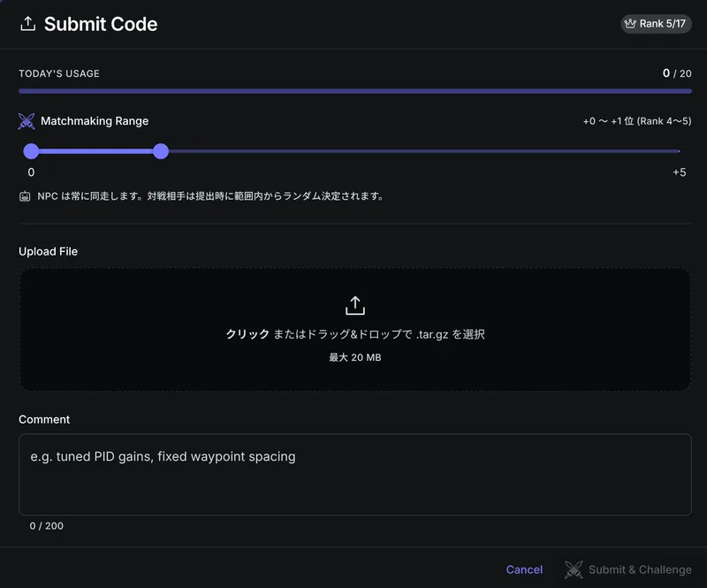Click the robot NPC icon in the note
707x588 pixels.
(x=25, y=196)
